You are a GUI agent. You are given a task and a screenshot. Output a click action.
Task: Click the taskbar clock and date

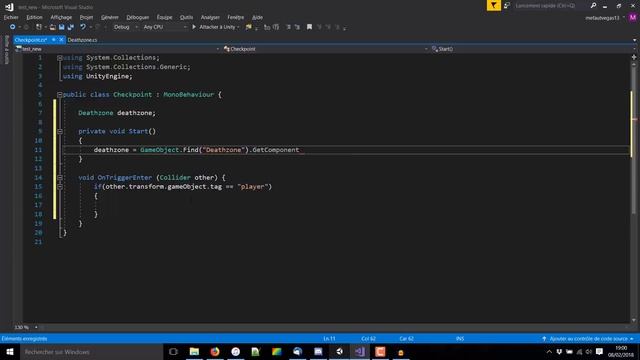click(x=621, y=351)
